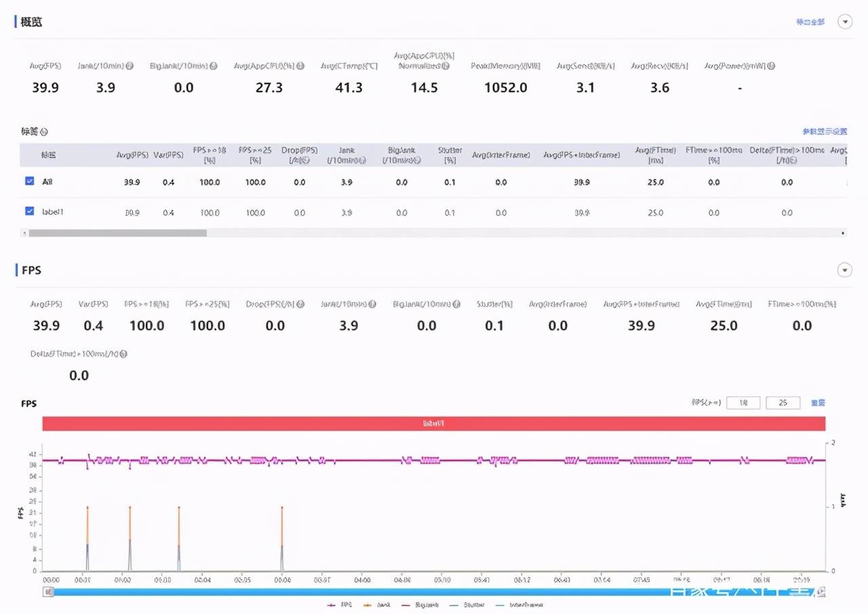Toggle FPS series in chart legend
This screenshot has height=614, width=868.
340,605
